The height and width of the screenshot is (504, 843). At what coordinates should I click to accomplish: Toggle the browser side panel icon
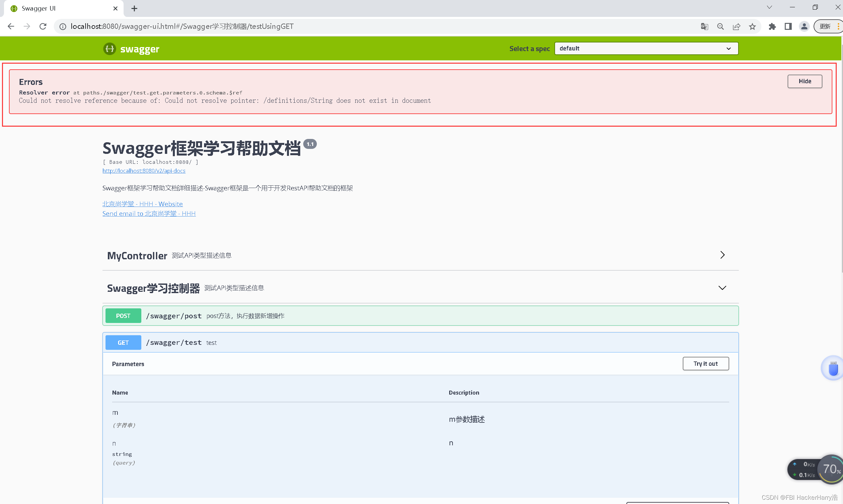tap(788, 26)
